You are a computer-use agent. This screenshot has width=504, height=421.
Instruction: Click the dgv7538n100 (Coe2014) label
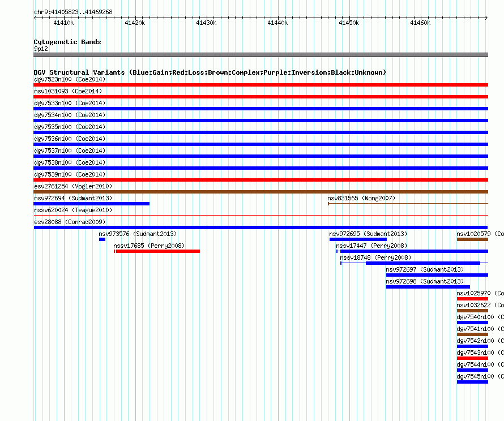tap(70, 162)
